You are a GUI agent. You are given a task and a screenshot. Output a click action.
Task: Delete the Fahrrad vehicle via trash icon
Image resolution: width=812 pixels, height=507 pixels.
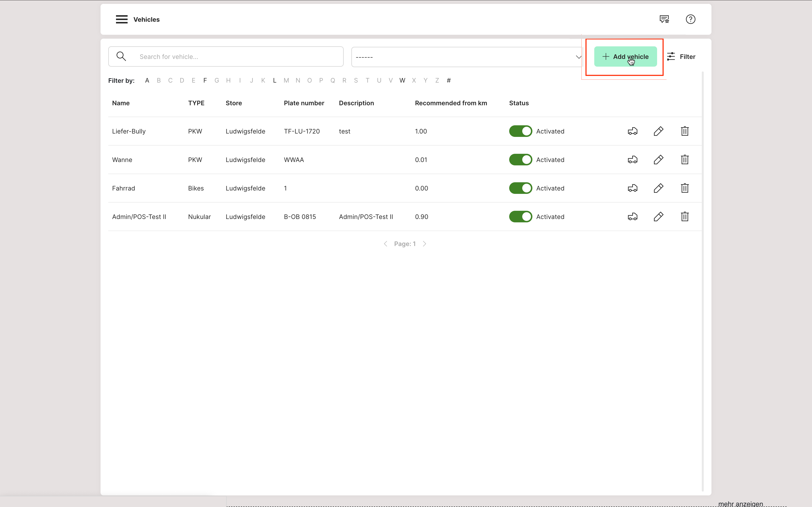tap(684, 188)
